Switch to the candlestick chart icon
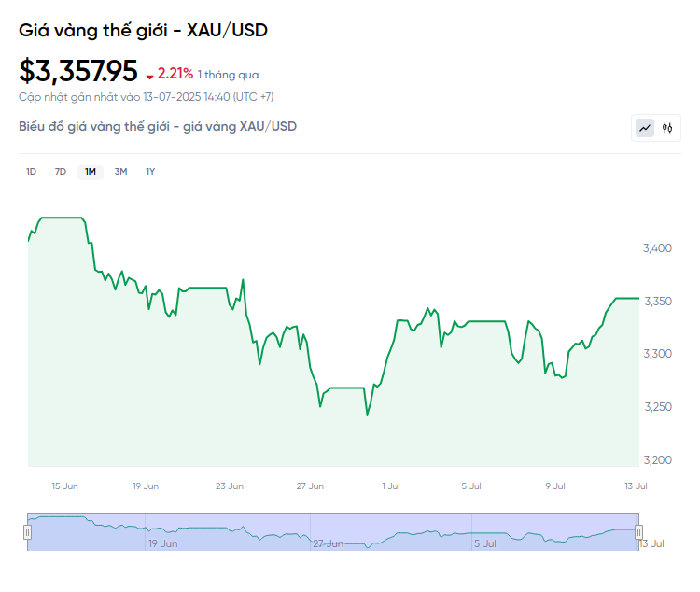This screenshot has height=592, width=700. coord(667,128)
